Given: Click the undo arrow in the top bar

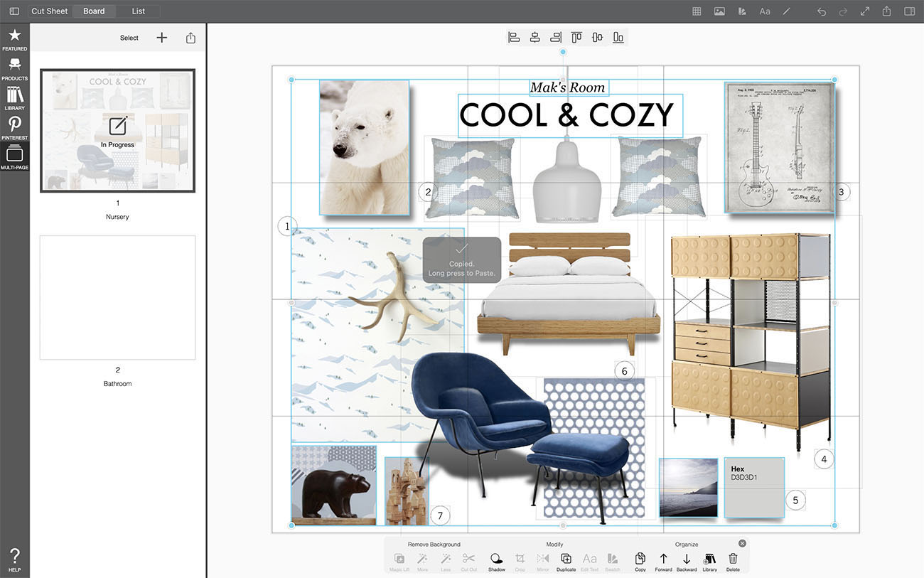Looking at the screenshot, I should point(822,11).
